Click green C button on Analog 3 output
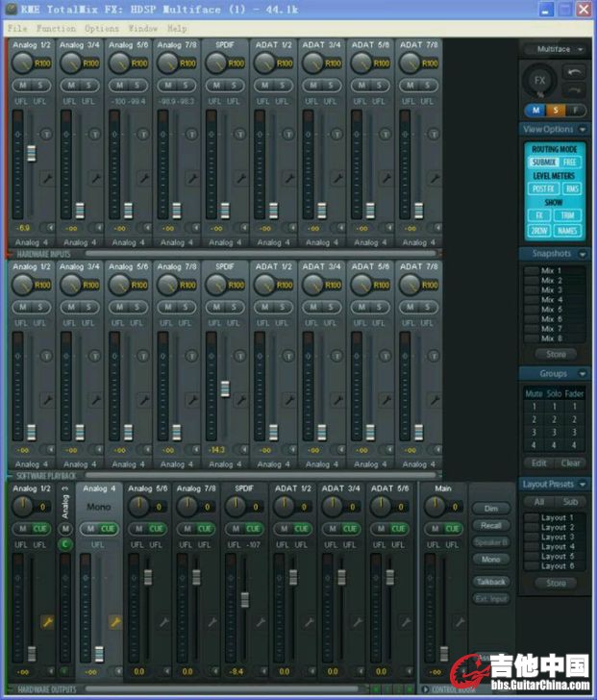This screenshot has height=700, width=597. tap(65, 544)
